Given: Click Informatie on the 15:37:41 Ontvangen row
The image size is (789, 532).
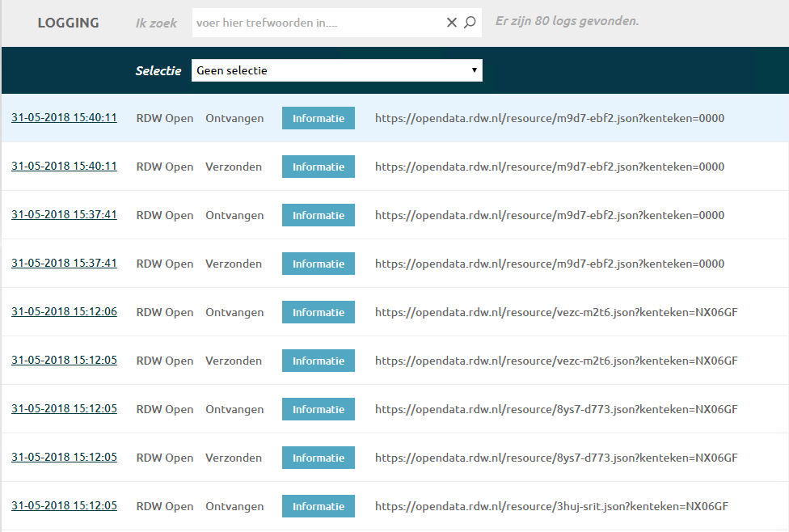Looking at the screenshot, I should click(319, 215).
